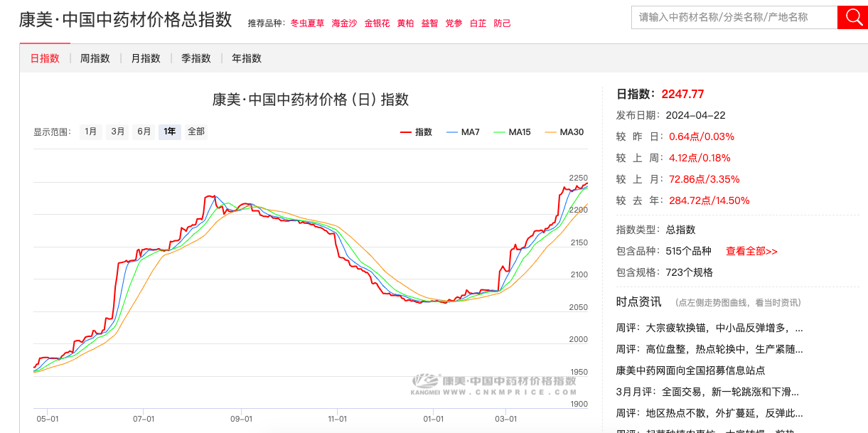Open recommended herb 海金沙
Viewport: 868px width, 433px height.
click(344, 23)
